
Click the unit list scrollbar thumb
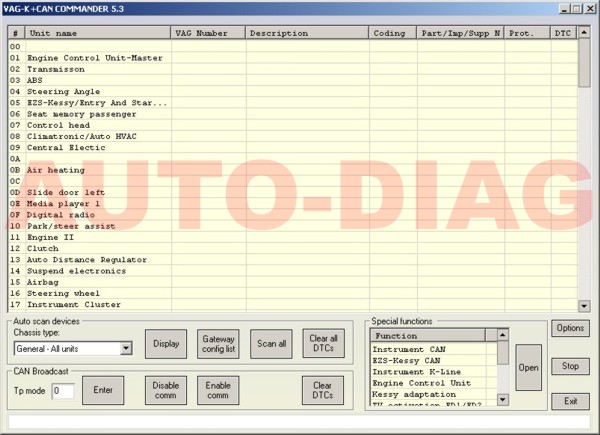tap(584, 63)
